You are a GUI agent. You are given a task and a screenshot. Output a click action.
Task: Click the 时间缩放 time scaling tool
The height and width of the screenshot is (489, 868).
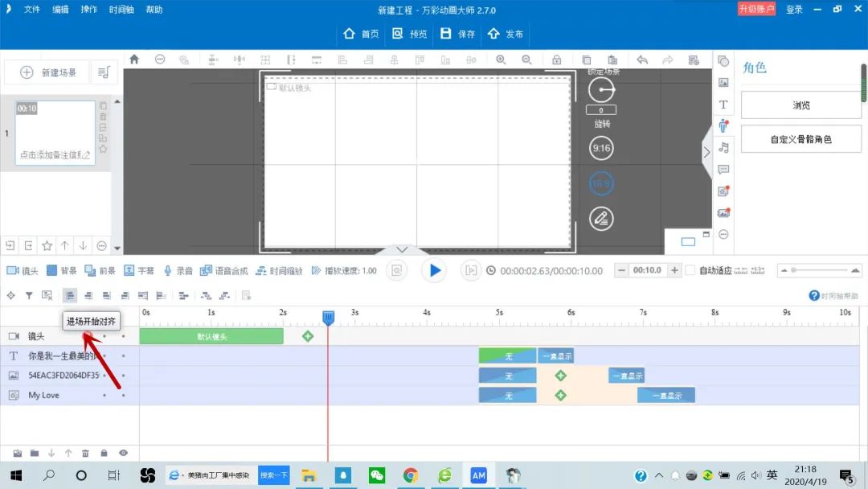(279, 270)
